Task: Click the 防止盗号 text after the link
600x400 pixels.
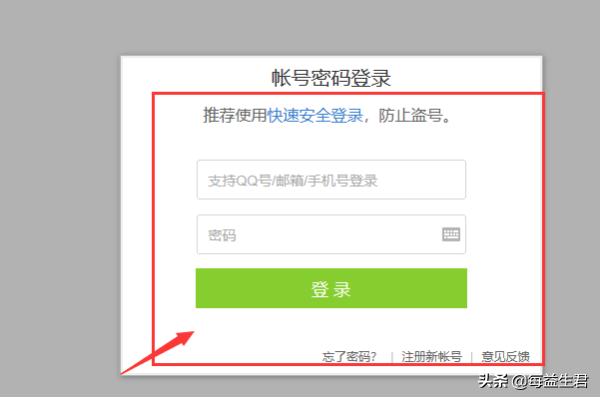Action: coord(410,115)
